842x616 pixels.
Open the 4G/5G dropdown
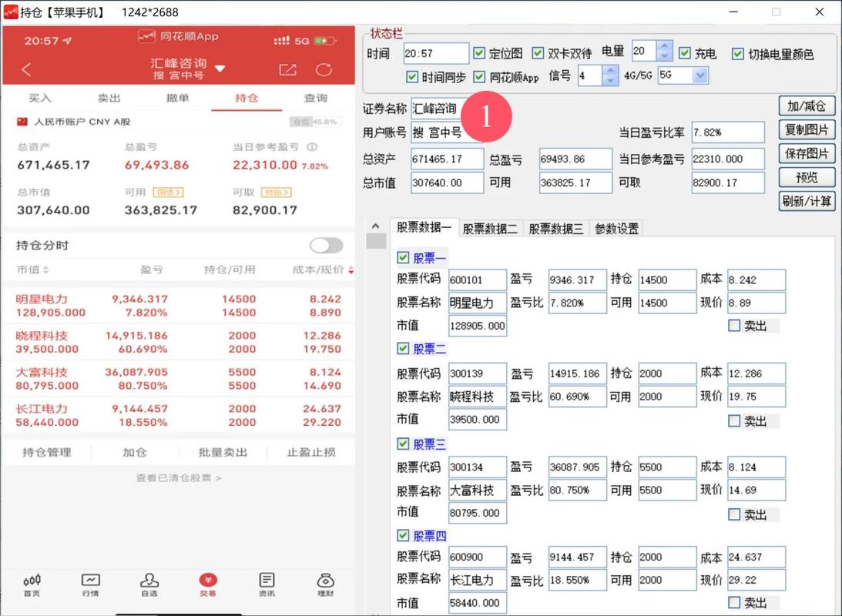coord(698,75)
